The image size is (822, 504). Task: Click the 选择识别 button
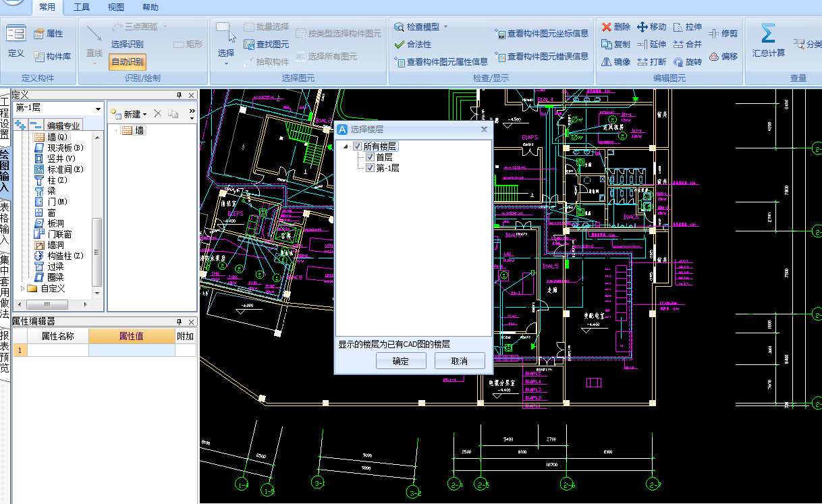click(128, 44)
